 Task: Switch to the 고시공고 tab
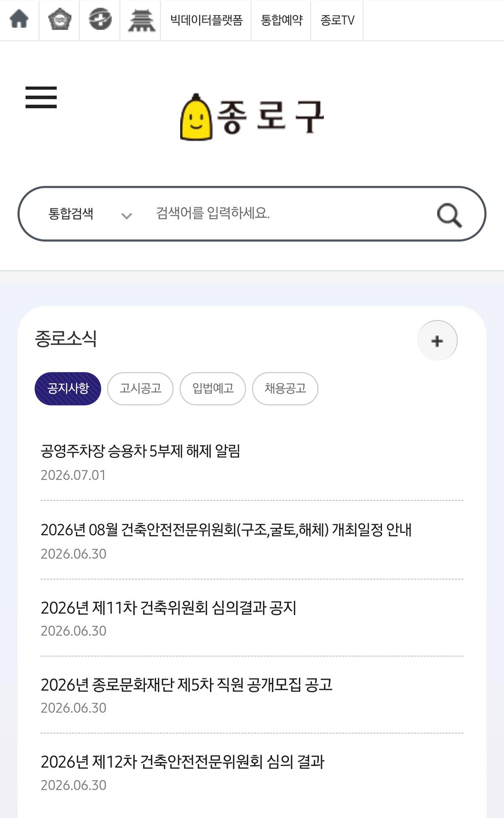(x=140, y=388)
